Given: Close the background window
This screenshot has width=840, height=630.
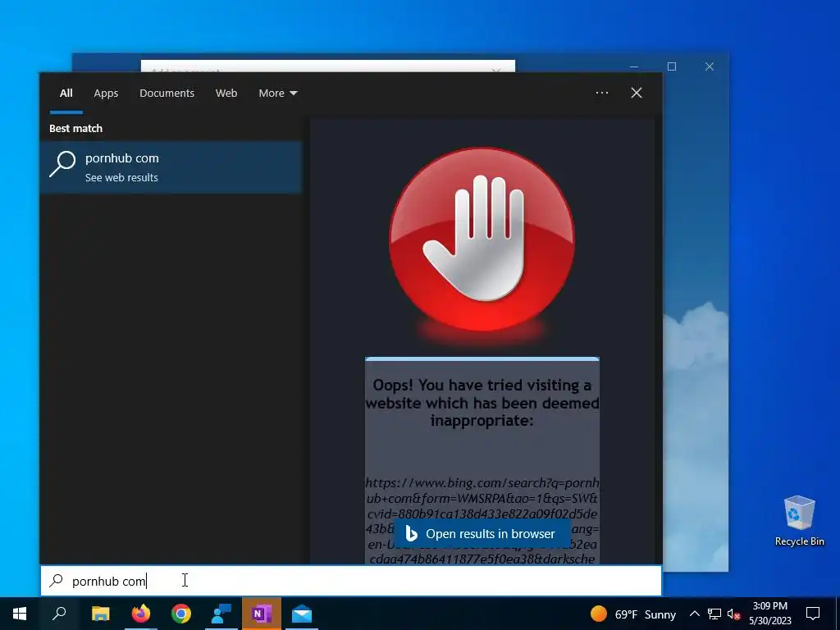Looking at the screenshot, I should (710, 66).
